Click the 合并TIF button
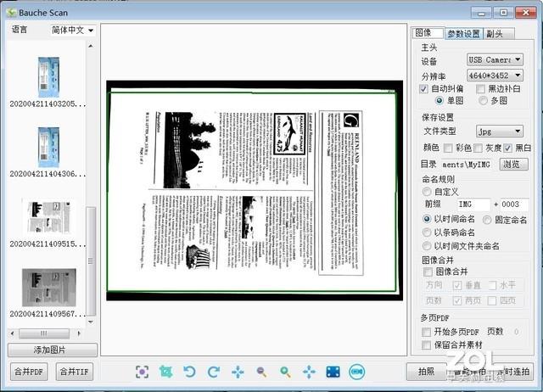Viewport: 543px width, 392px height. (x=74, y=372)
